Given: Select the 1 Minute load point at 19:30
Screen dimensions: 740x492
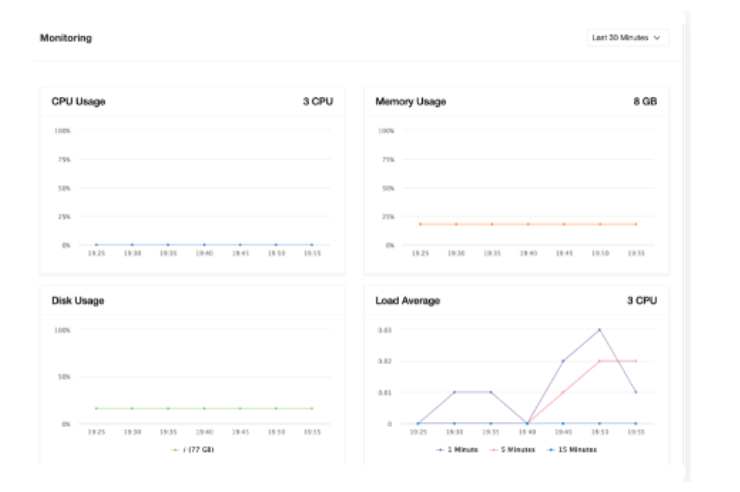Looking at the screenshot, I should pos(454,392).
